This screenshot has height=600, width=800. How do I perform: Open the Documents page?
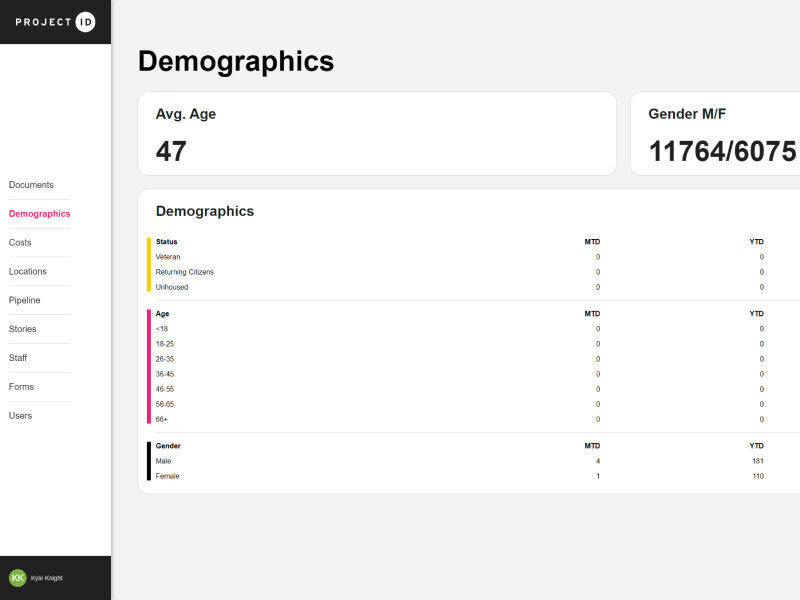coord(31,185)
